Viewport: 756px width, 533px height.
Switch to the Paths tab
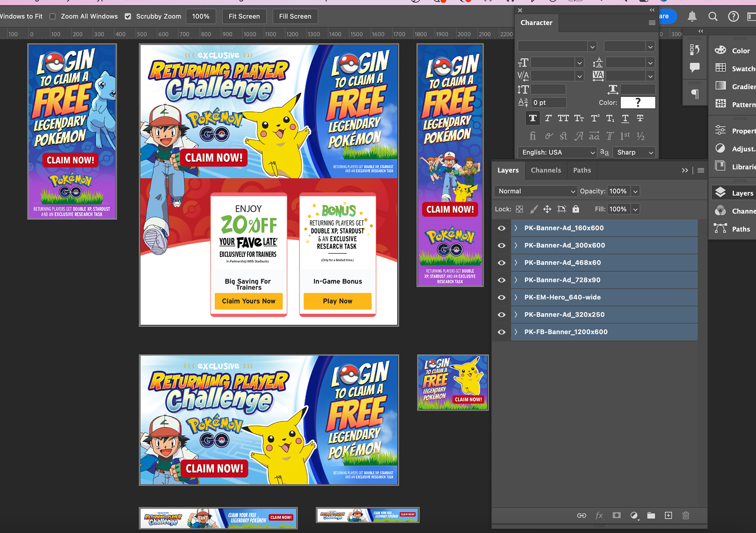[x=582, y=170]
